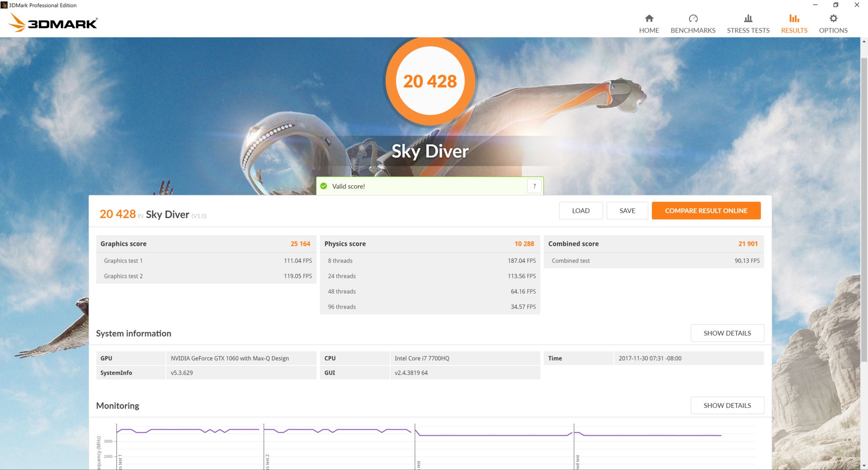Screen dimensions: 868x470
Task: Open the HOME tab label
Action: [x=649, y=30]
